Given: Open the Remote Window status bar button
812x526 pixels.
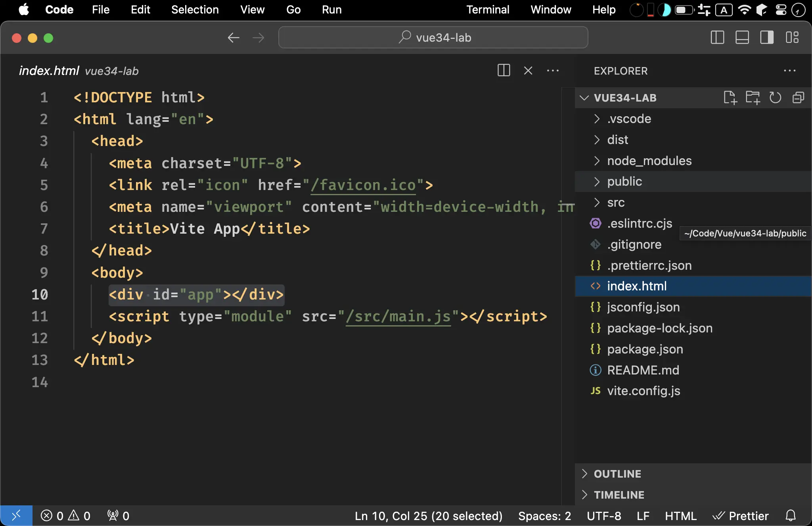Looking at the screenshot, I should tap(16, 516).
